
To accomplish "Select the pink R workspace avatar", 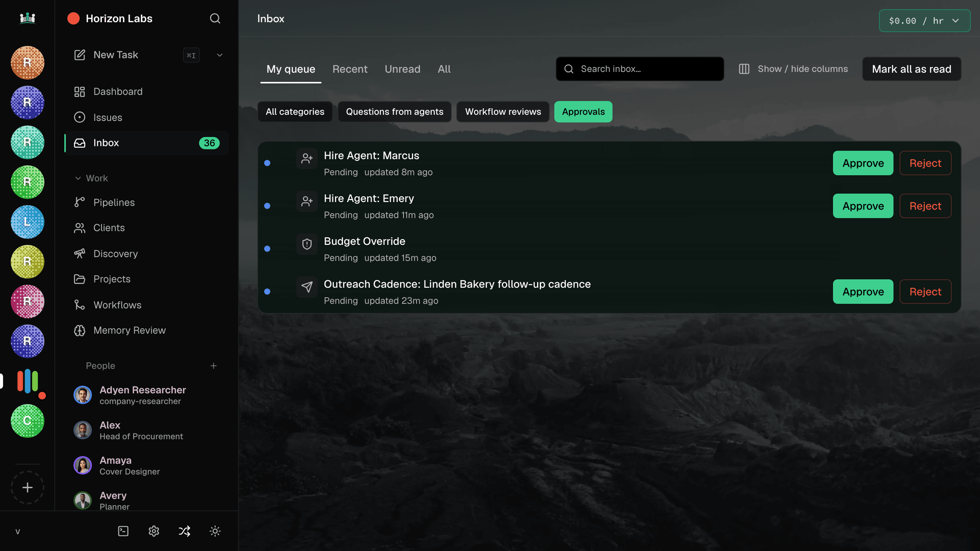I will (28, 302).
